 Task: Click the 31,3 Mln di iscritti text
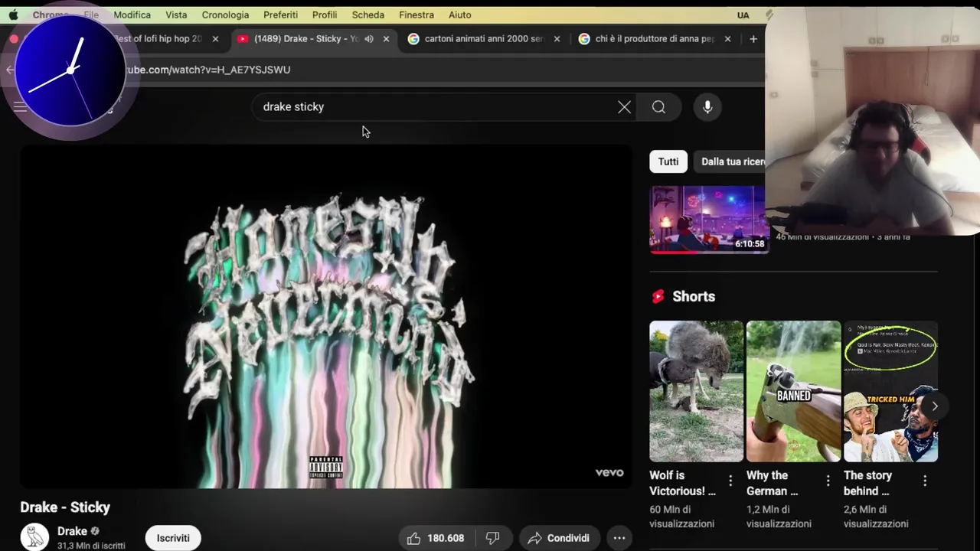pos(91,546)
